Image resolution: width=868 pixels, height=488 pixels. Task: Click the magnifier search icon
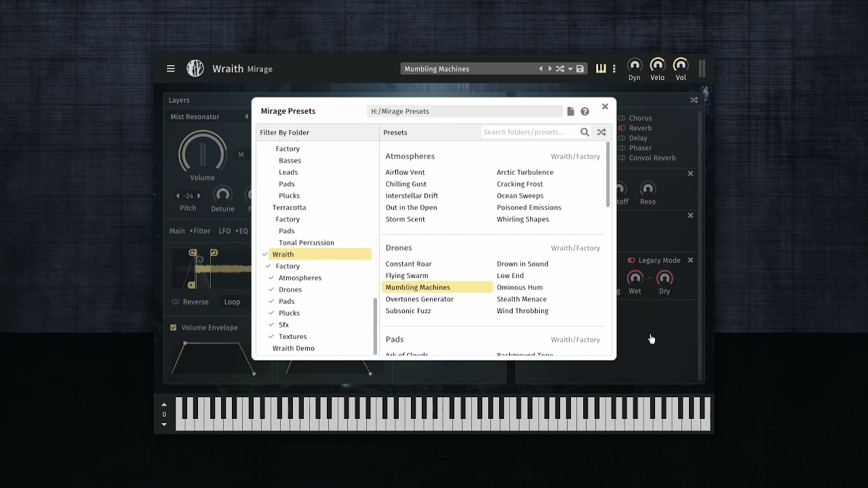point(585,132)
